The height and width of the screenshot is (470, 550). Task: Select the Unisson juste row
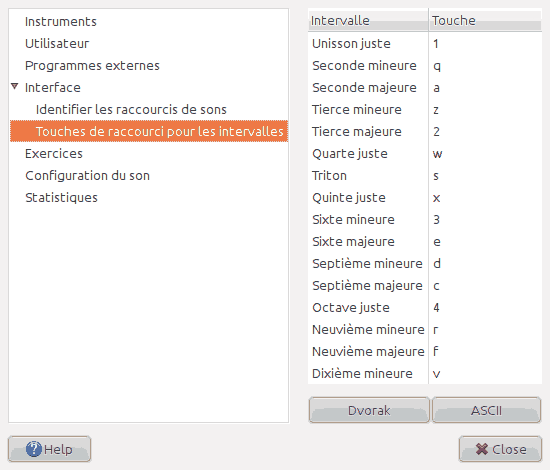point(425,44)
